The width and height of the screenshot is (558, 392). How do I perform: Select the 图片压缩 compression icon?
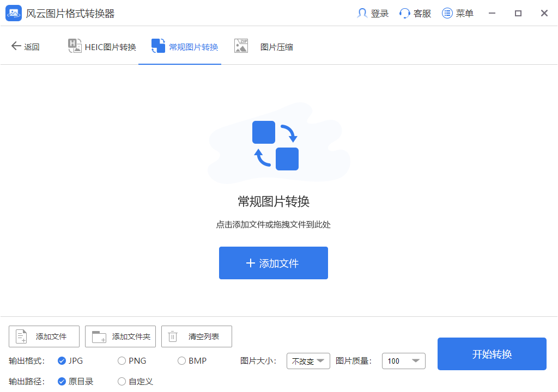241,46
